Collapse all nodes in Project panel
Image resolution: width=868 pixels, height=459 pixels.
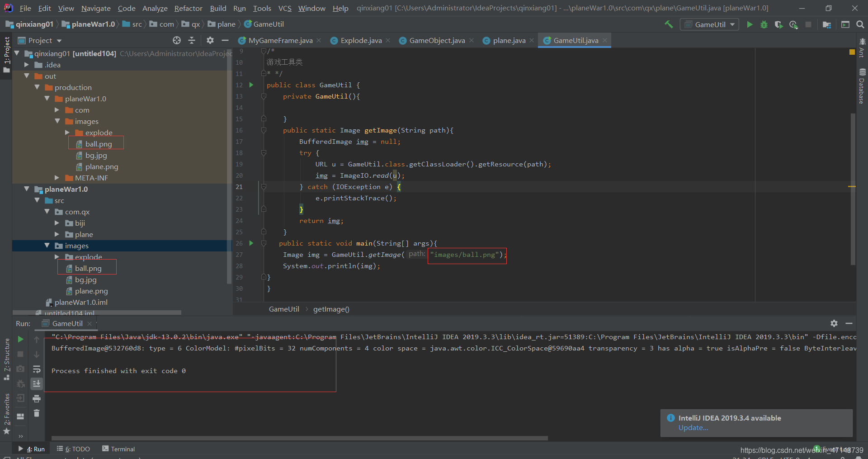point(192,40)
